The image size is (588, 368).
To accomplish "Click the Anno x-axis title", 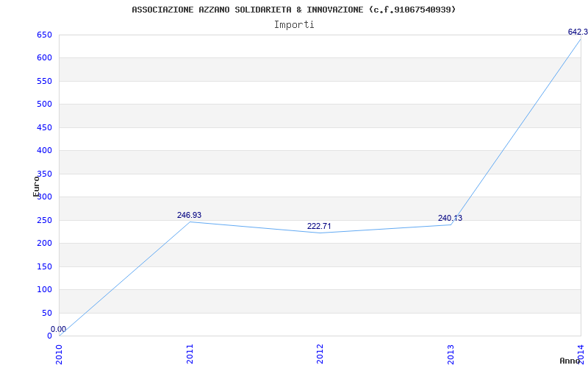I will coord(570,361).
